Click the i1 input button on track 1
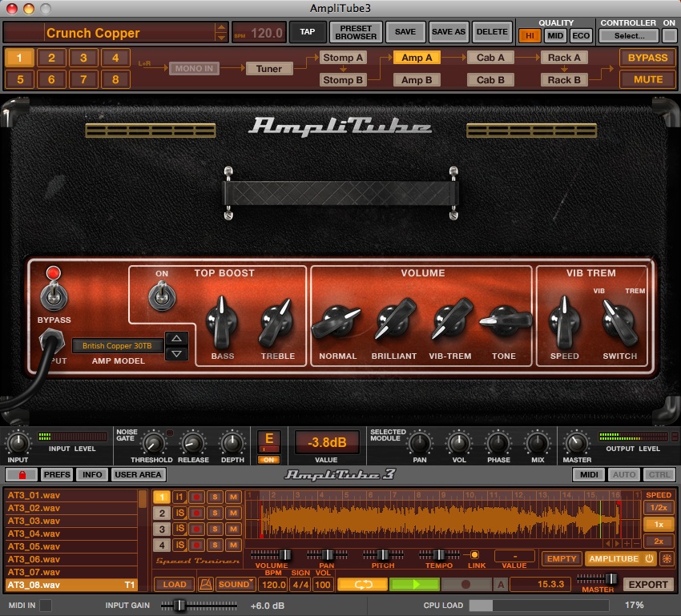Image resolution: width=681 pixels, height=616 pixels. (179, 497)
